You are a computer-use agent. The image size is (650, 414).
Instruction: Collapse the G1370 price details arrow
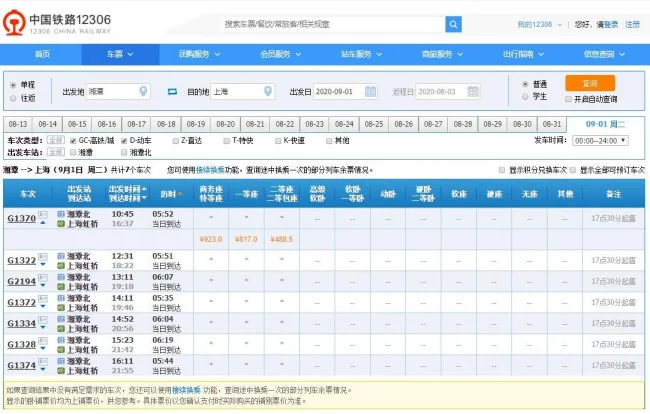coord(43,223)
